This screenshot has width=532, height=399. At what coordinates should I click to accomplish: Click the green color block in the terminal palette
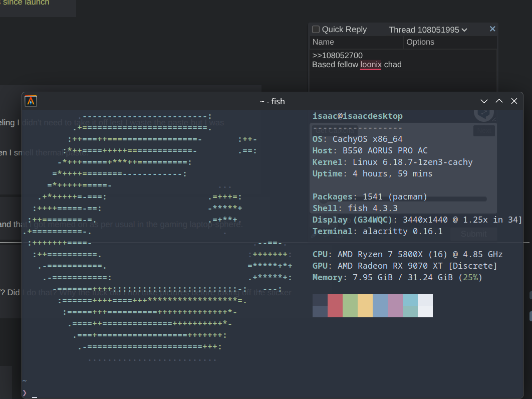(x=350, y=306)
